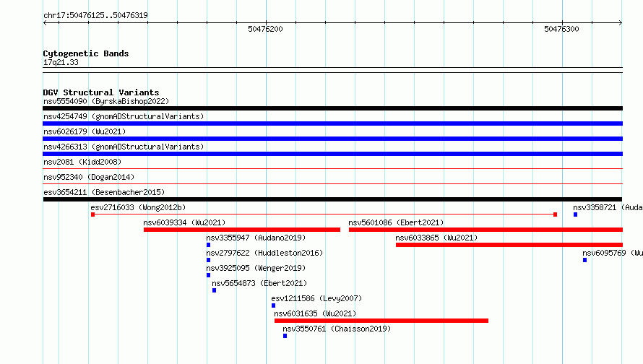This screenshot has height=364, width=643.
Task: Click the Cytogenetic Bands track title
Action: coord(86,53)
